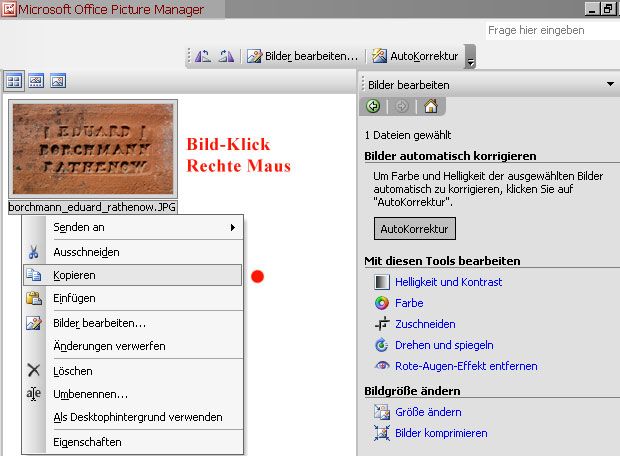Viewport: 620px width, 456px height.
Task: Open the Bilder bearbeiten task pane dropdown
Action: [609, 85]
